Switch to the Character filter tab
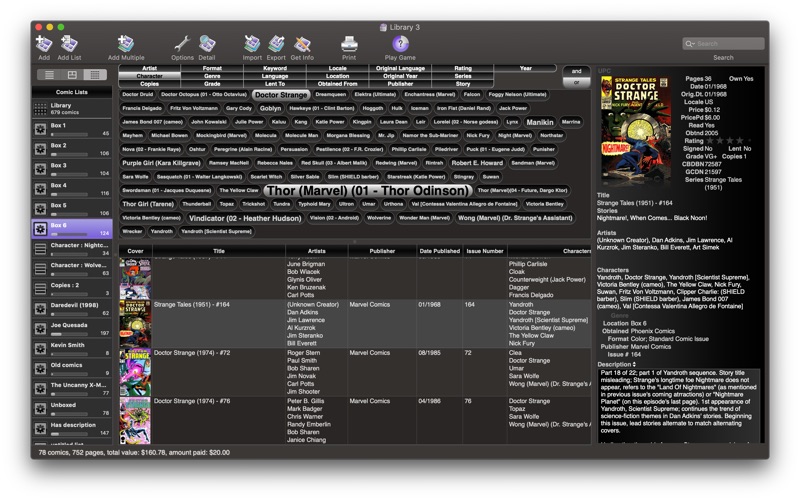Screen dimensions: 800x500 click(149, 76)
